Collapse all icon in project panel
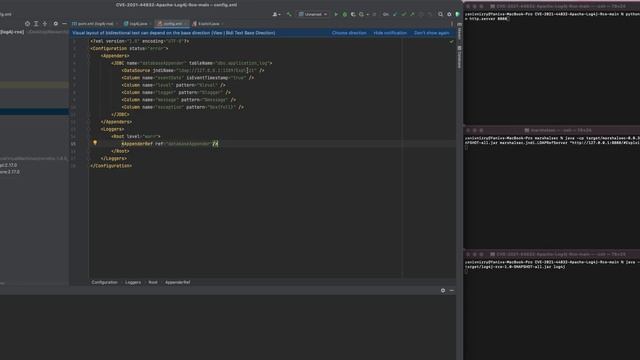 coord(45,24)
